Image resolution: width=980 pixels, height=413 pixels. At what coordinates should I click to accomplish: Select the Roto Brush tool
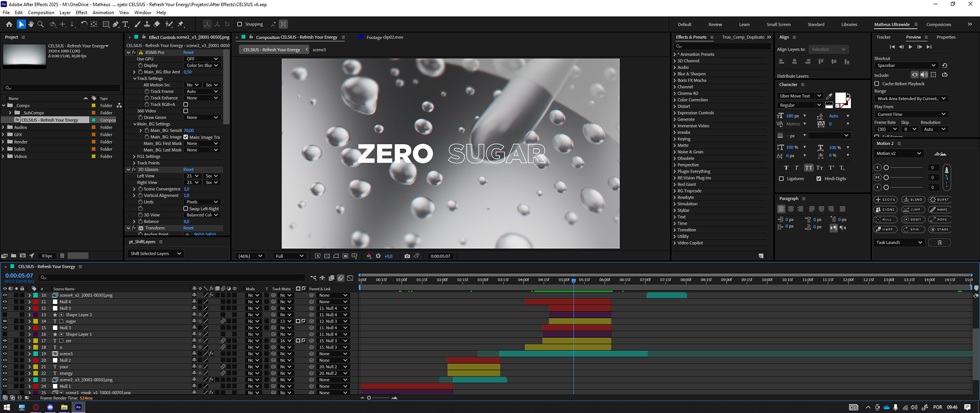click(169, 24)
